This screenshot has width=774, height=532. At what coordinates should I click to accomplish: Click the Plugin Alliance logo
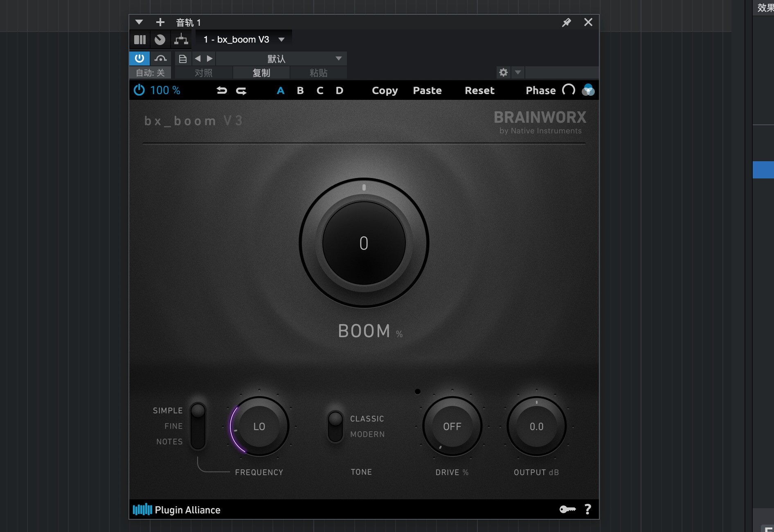coord(177,510)
